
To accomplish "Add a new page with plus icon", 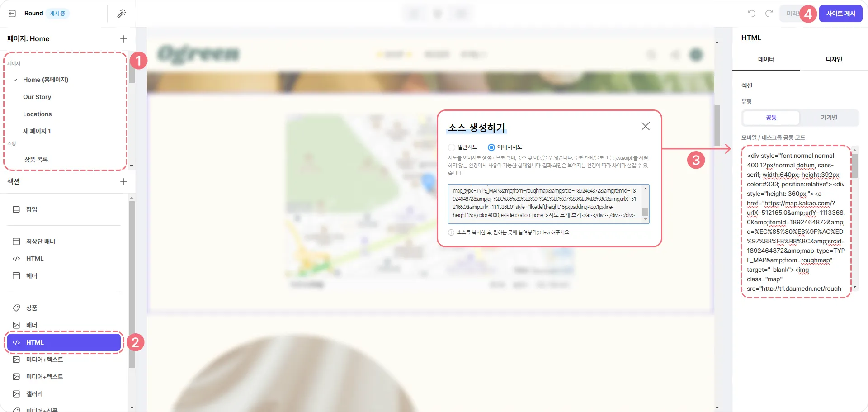I will (x=124, y=39).
